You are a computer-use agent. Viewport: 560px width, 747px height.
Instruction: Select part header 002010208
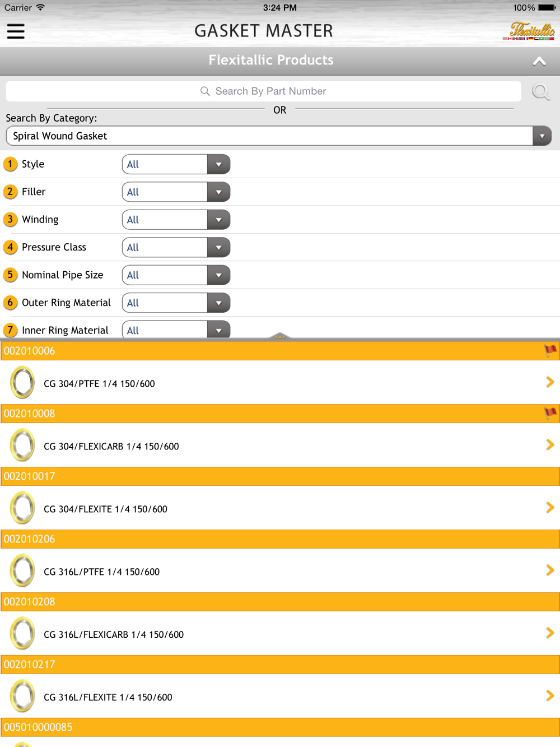click(280, 602)
